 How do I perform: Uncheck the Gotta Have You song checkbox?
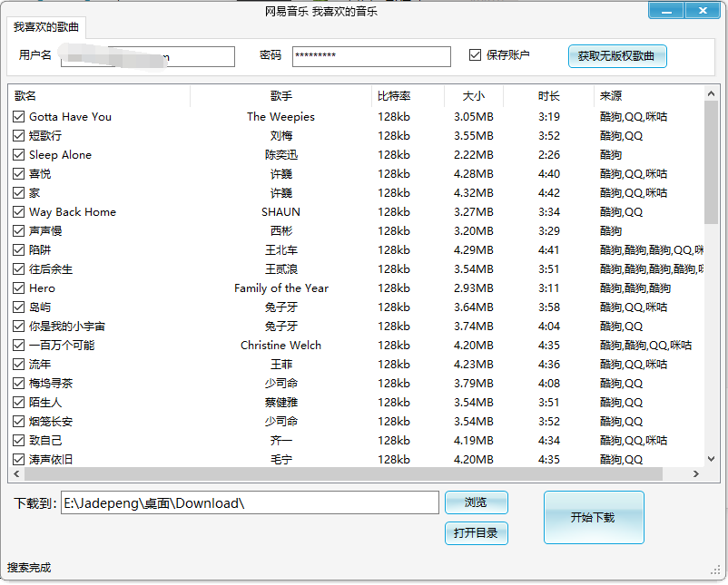[18, 116]
